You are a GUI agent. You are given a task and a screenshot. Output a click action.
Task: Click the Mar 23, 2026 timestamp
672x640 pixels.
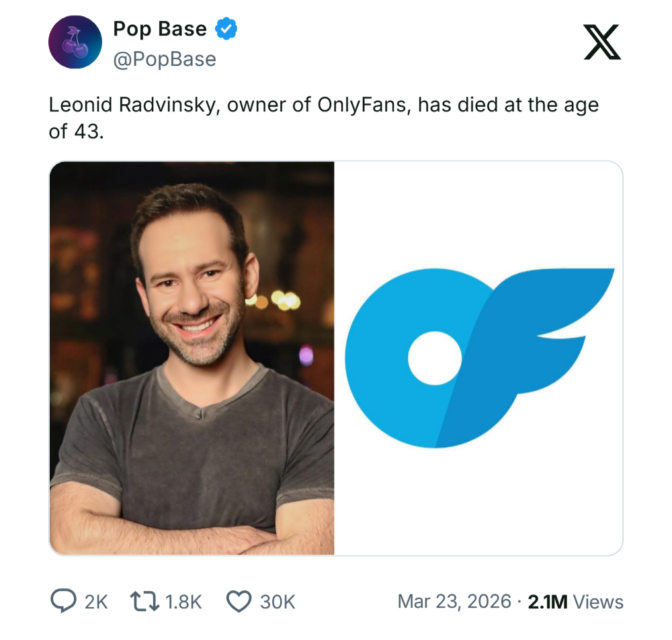click(454, 601)
